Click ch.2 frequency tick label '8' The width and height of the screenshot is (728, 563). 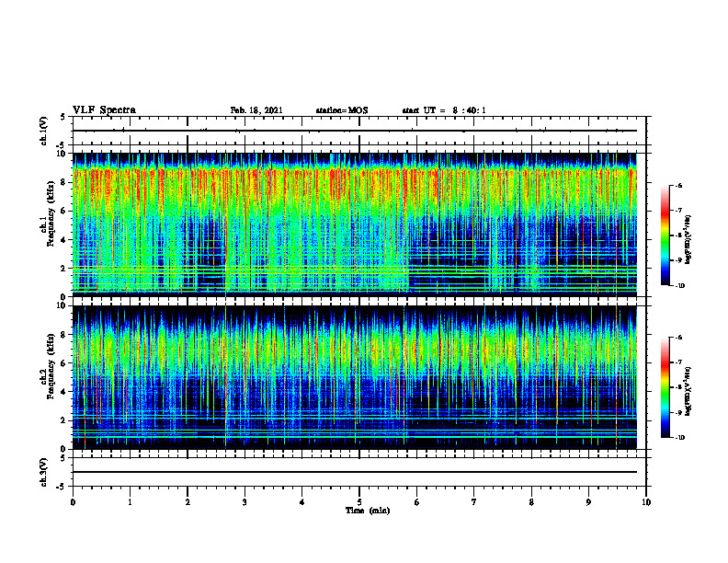click(63, 335)
